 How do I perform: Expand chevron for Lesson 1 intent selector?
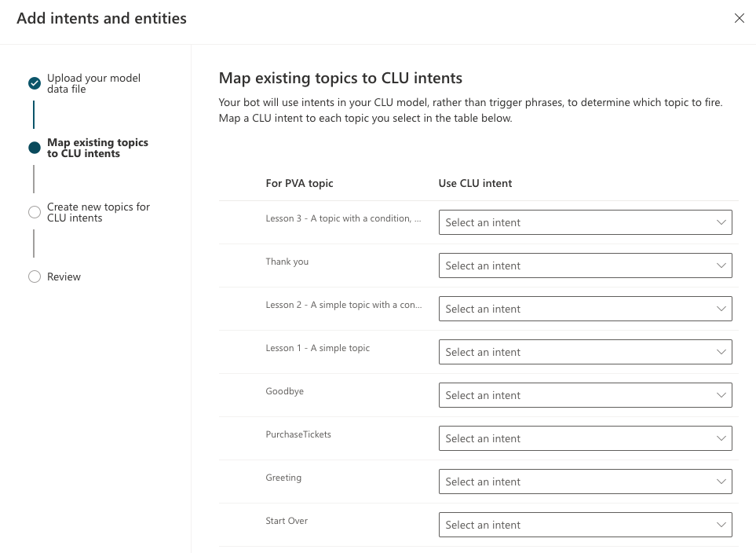click(x=721, y=352)
